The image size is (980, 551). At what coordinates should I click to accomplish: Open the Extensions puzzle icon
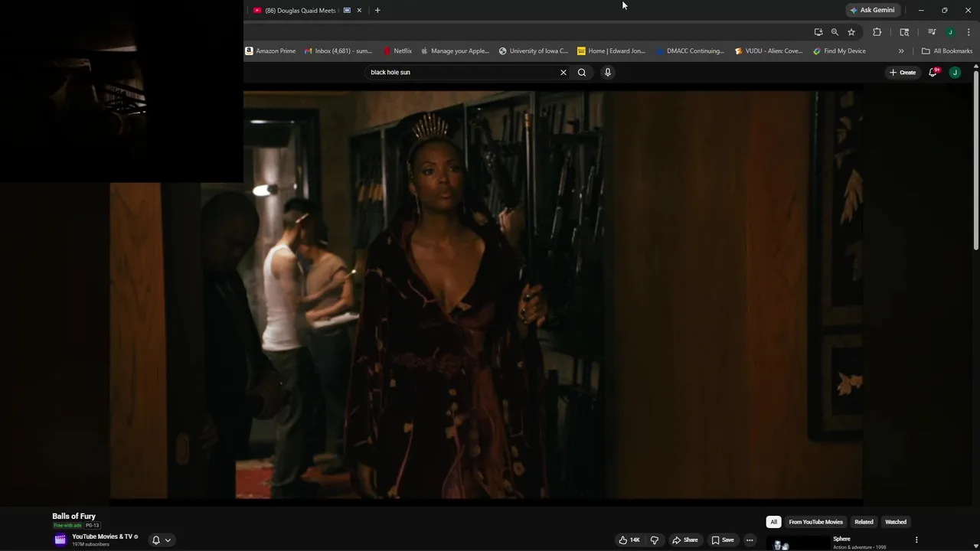877,32
